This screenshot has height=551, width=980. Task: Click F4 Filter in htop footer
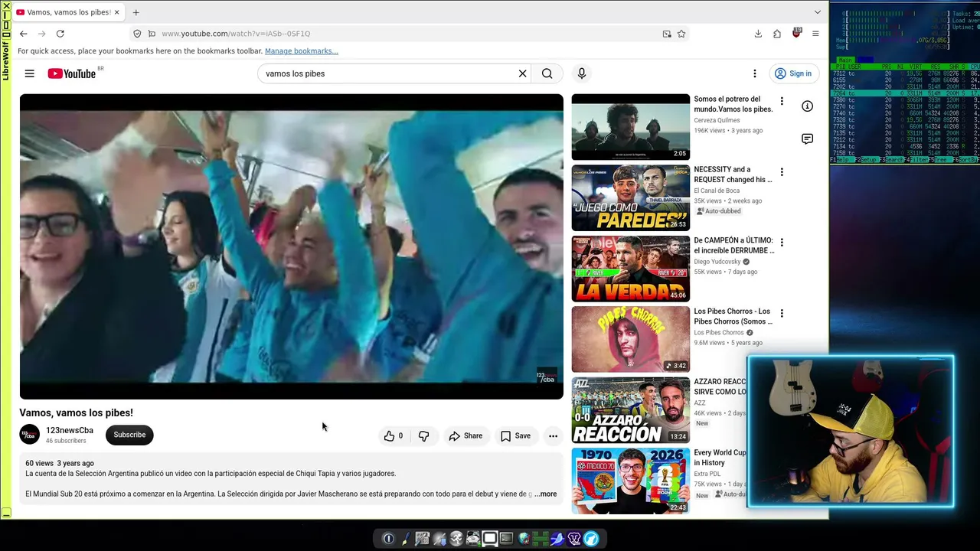[918, 160]
